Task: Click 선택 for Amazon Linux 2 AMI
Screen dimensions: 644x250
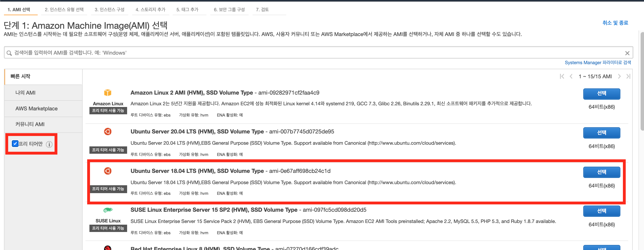Action: click(x=602, y=94)
